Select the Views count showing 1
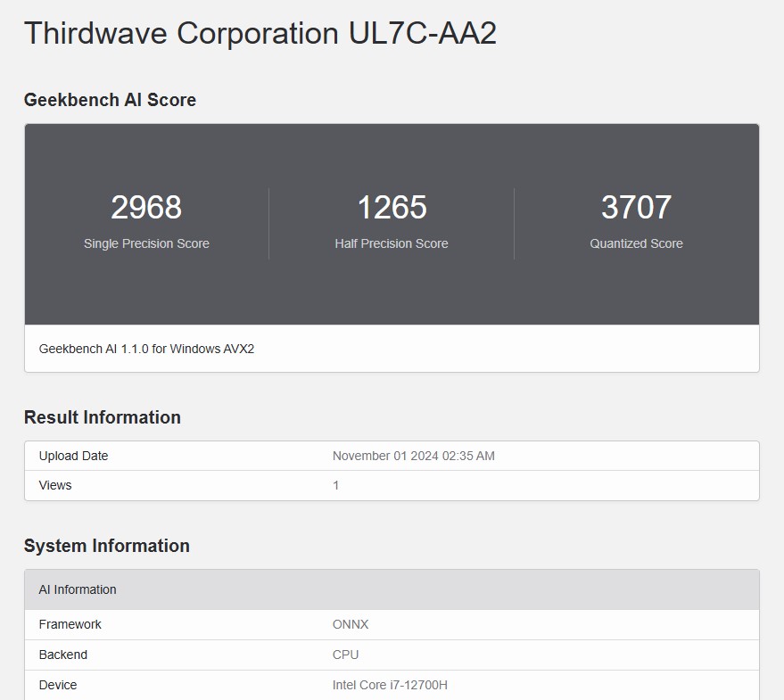Screen dimensions: 784x700 (336, 485)
